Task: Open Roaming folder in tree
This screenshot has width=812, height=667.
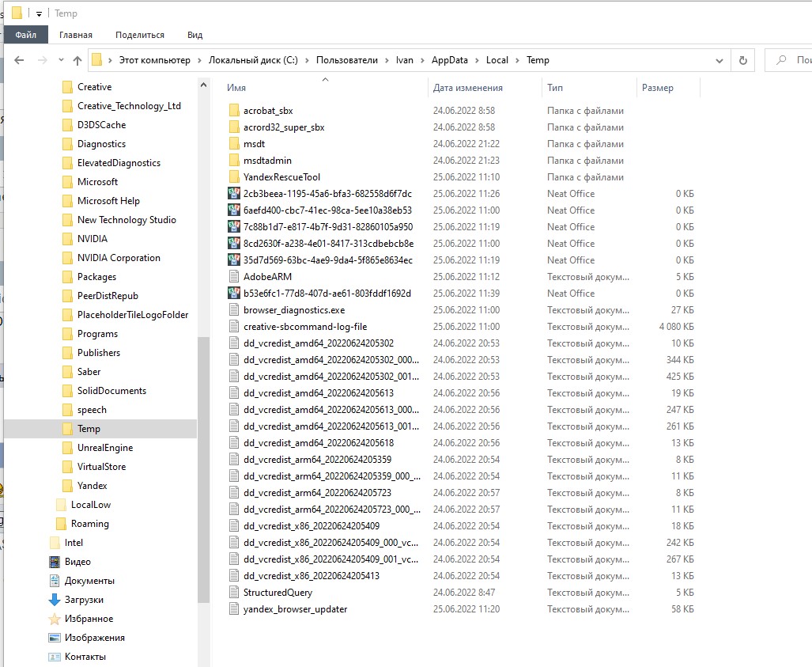Action: 89,524
